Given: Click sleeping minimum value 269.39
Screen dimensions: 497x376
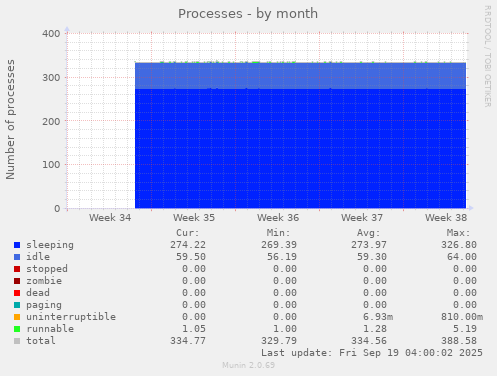Looking at the screenshot, I should pos(279,245).
